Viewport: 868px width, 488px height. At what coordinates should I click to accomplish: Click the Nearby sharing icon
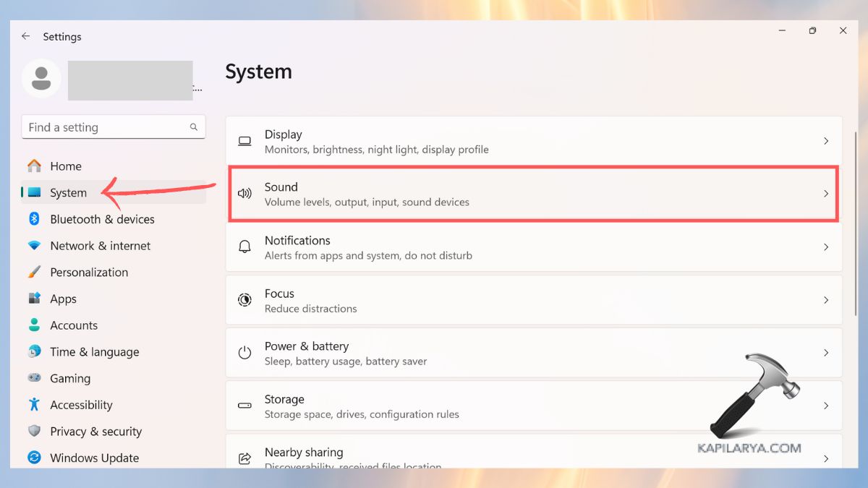tap(245, 458)
